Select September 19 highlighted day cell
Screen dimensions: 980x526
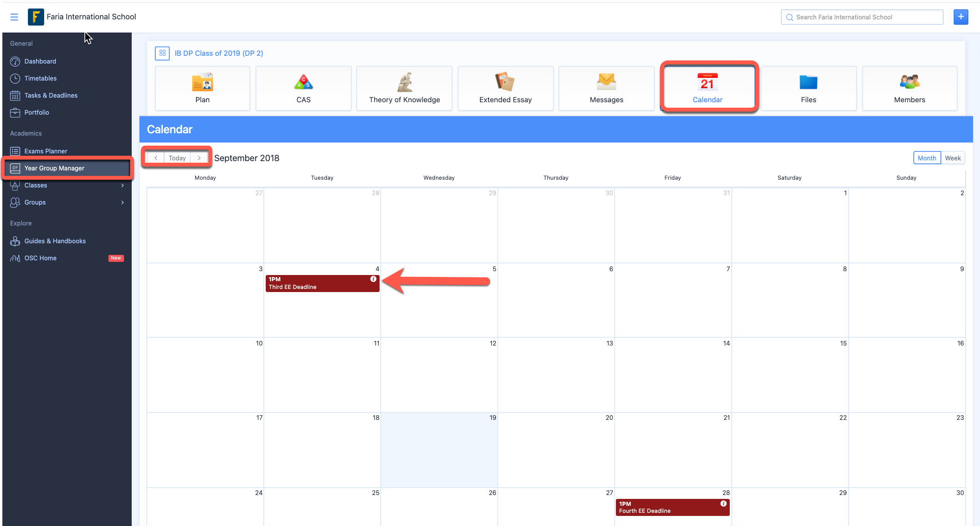[439, 450]
